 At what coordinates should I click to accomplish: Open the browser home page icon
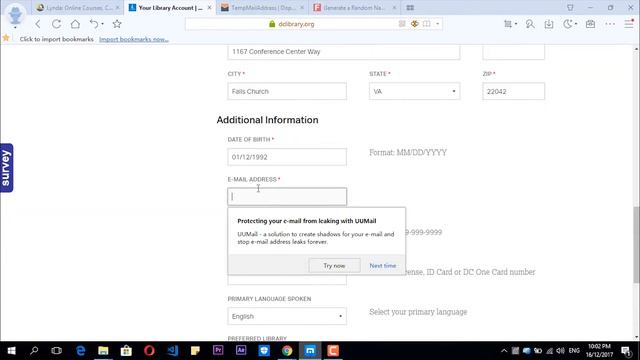tap(75, 24)
